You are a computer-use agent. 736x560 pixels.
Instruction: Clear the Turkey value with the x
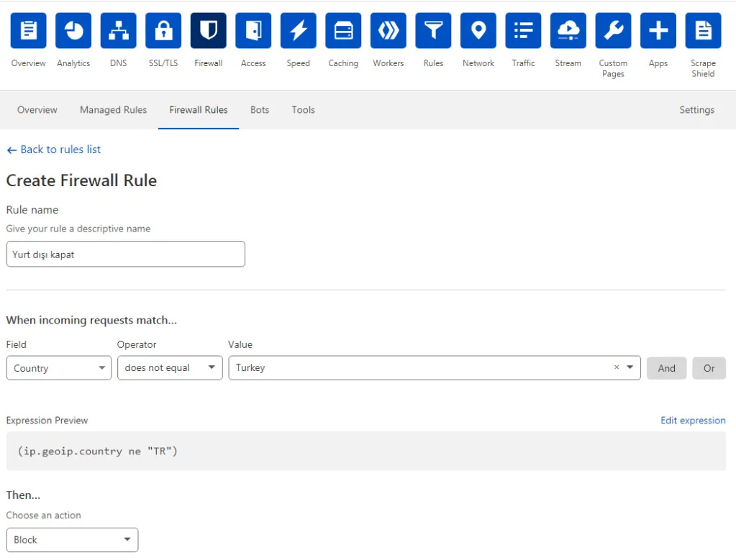617,367
